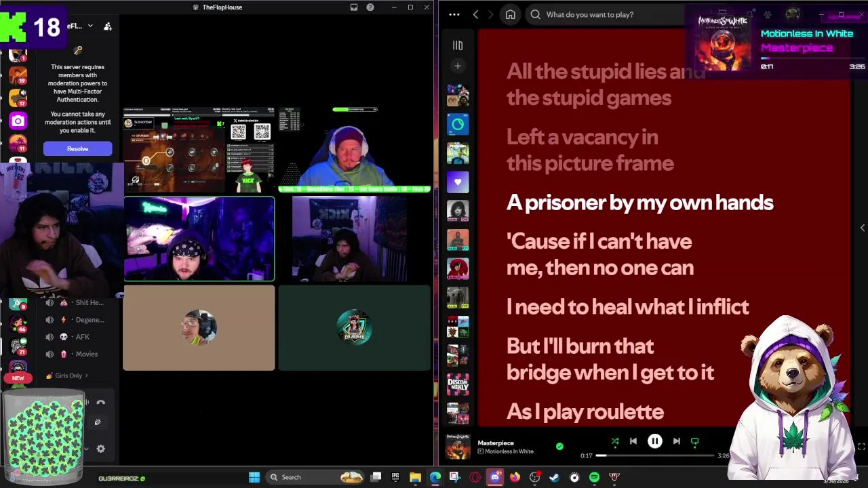Open Spotify Home
Screen dimensions: 868x488
click(510, 14)
